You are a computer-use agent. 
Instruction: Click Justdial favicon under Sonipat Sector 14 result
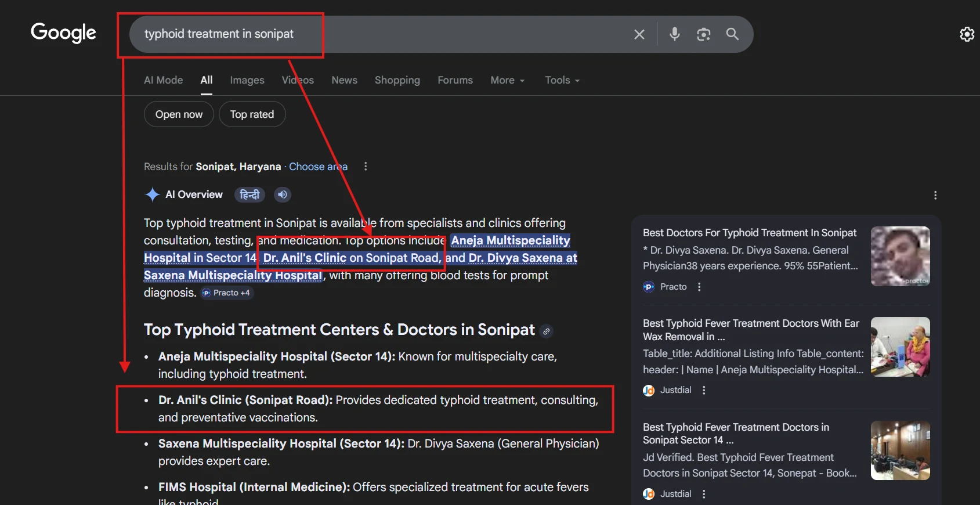[x=649, y=494]
